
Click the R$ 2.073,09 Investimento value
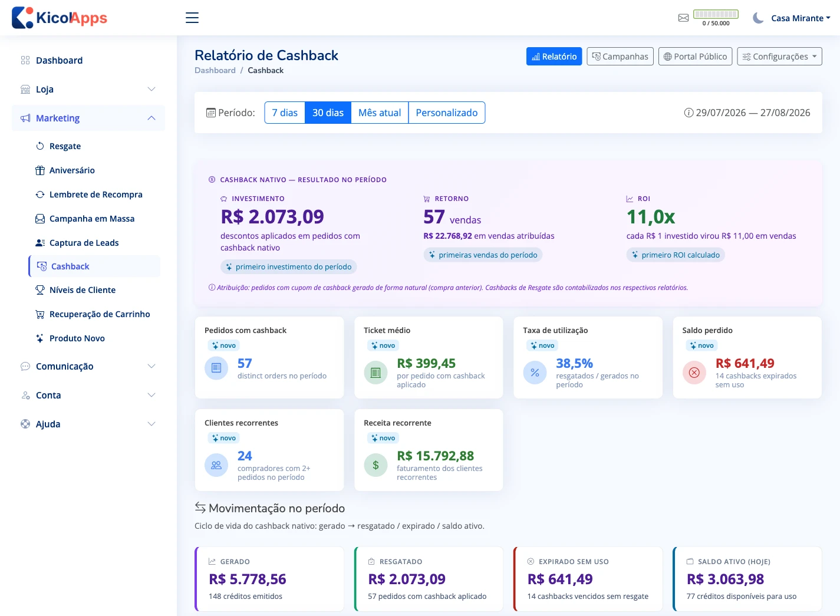pos(272,216)
